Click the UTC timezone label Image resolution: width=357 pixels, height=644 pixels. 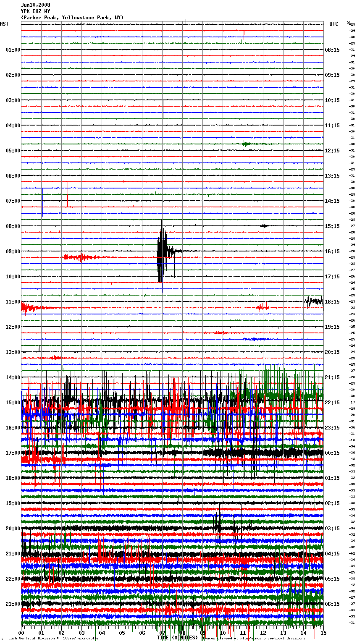coord(334,24)
